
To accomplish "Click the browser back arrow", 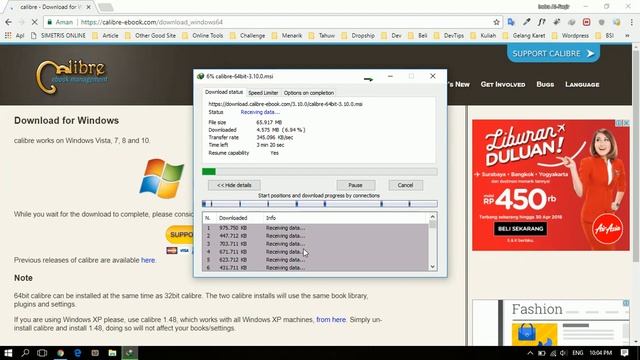I will point(9,22).
